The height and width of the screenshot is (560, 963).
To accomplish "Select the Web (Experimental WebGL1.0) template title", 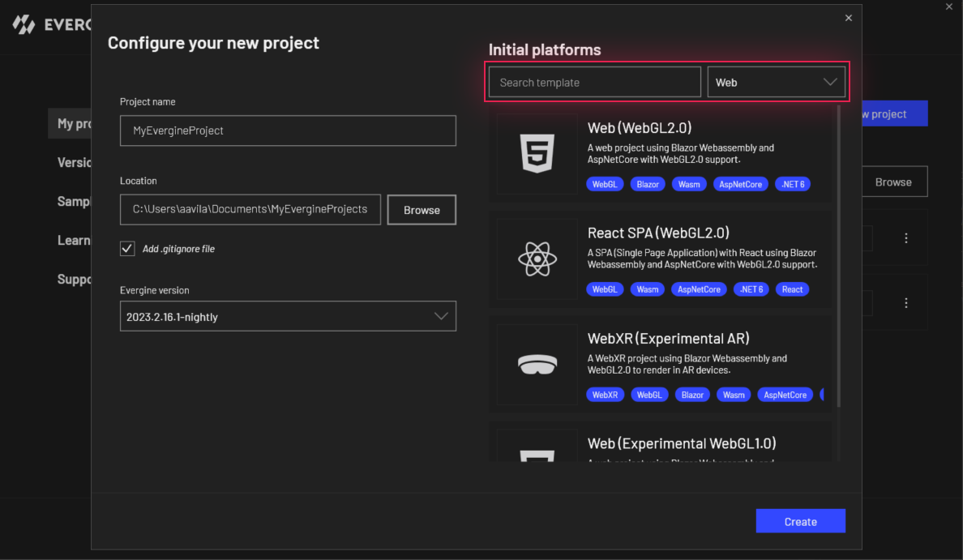I will [682, 443].
